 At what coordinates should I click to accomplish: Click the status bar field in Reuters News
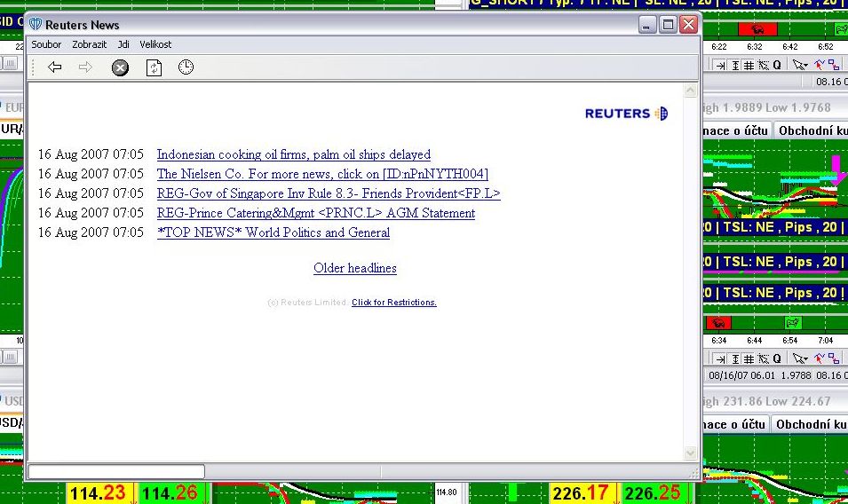click(116, 471)
